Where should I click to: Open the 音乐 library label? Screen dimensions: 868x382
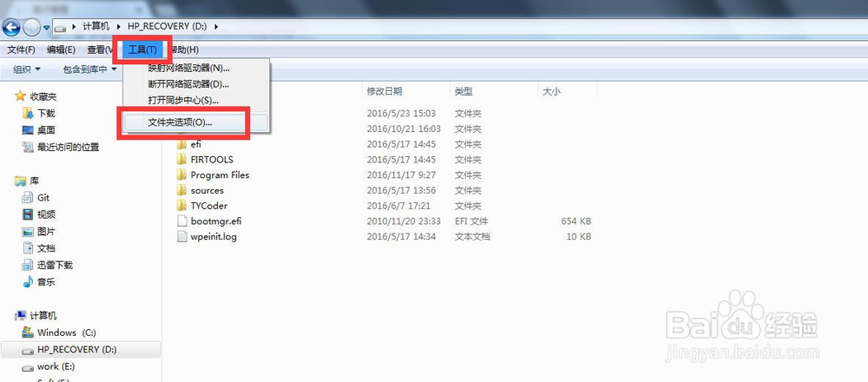tap(47, 282)
